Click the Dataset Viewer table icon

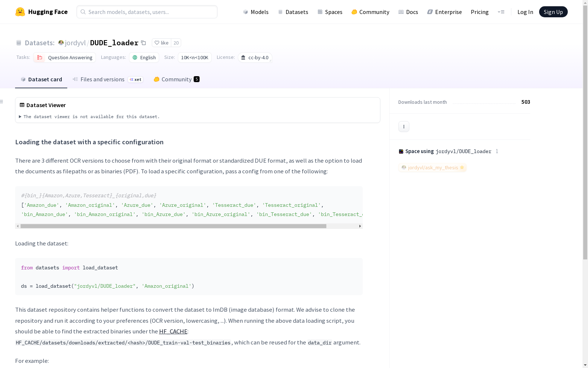coord(22,105)
